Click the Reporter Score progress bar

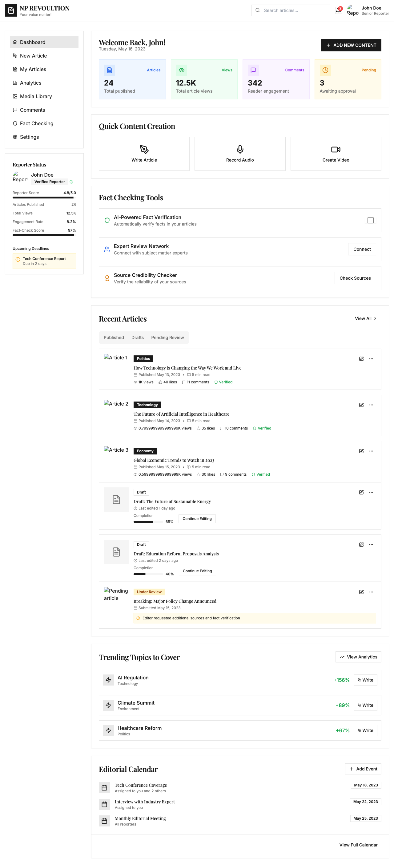pos(44,198)
